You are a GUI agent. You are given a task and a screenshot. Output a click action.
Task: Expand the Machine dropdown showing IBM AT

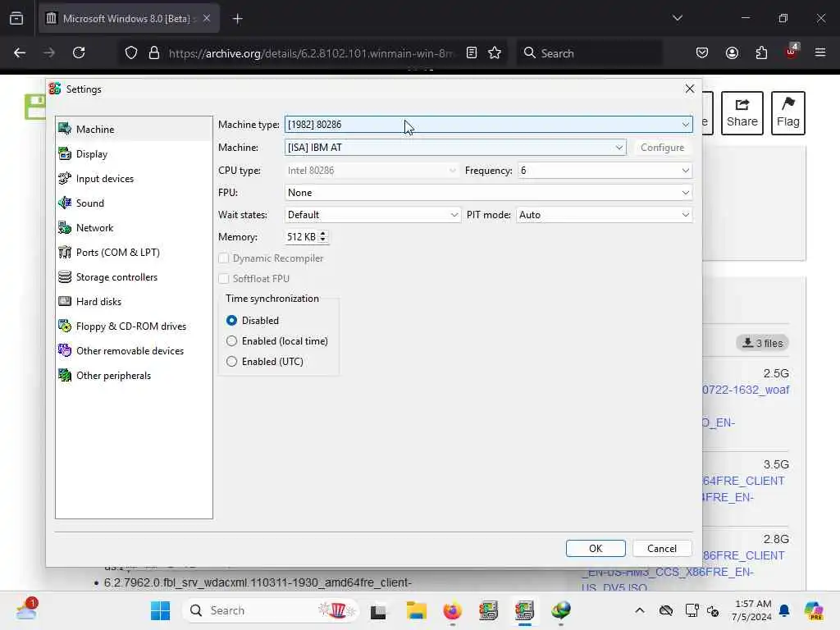(x=454, y=148)
